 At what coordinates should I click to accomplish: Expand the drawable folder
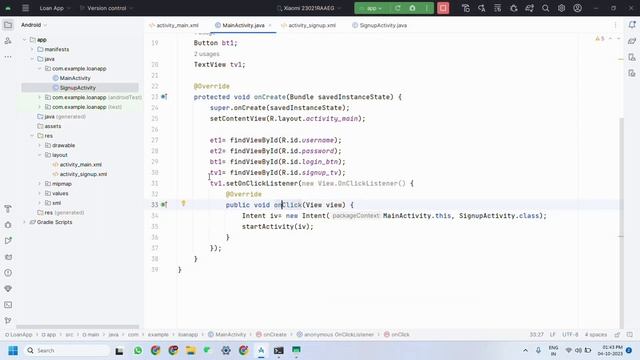click(x=40, y=145)
